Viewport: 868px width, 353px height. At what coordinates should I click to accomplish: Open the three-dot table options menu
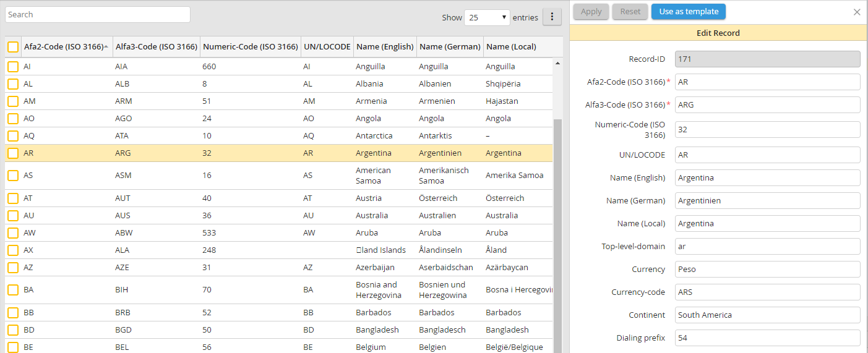pos(552,17)
